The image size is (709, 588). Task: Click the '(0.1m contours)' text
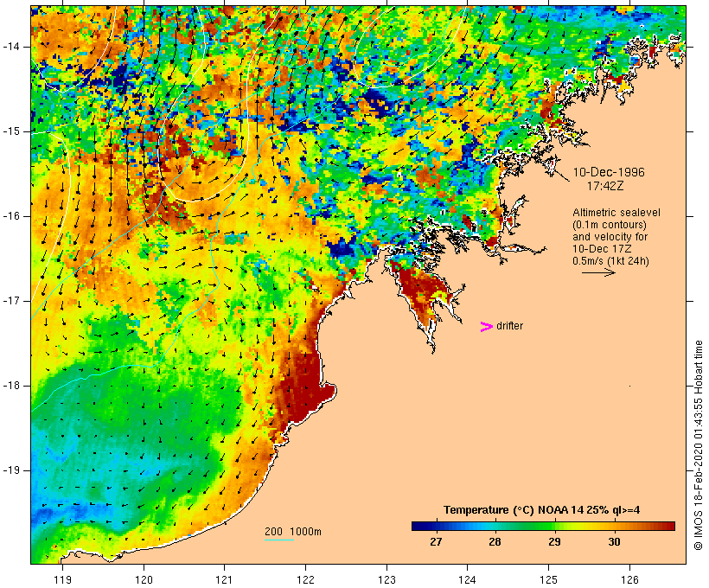610,225
